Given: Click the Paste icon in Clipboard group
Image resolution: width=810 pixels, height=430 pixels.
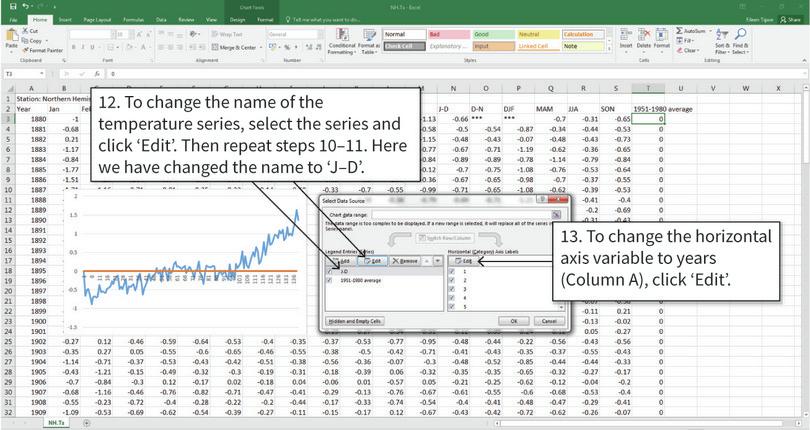Looking at the screenshot, I should coord(11,39).
